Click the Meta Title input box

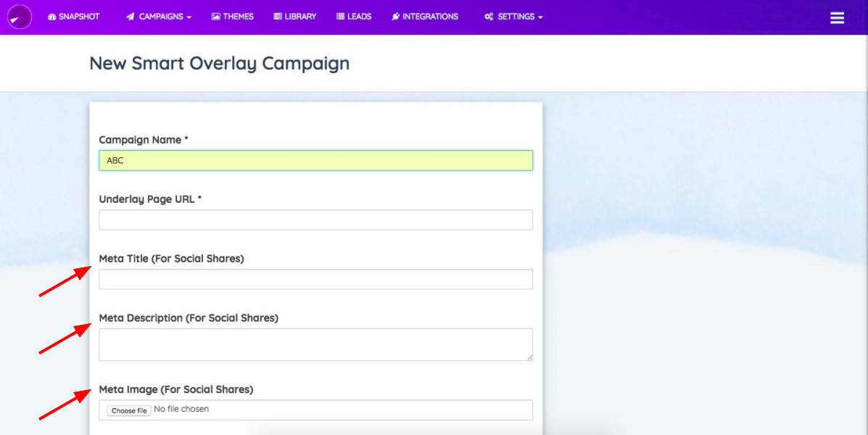316,279
